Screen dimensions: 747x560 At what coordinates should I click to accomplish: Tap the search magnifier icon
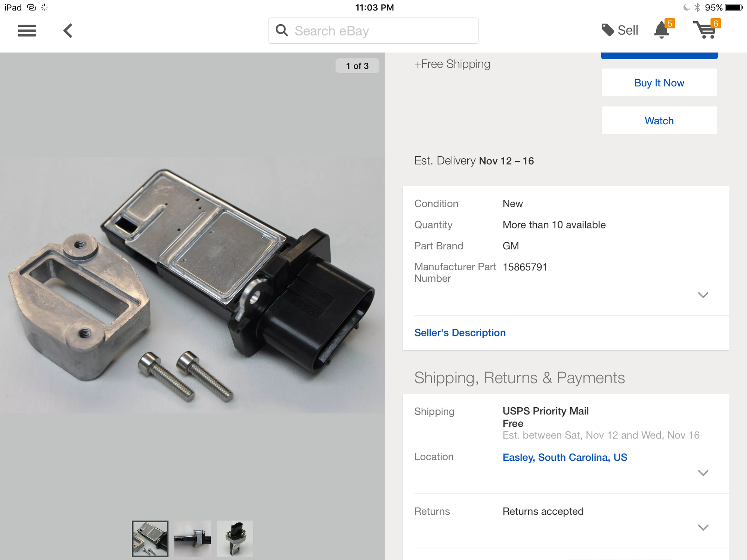(282, 30)
